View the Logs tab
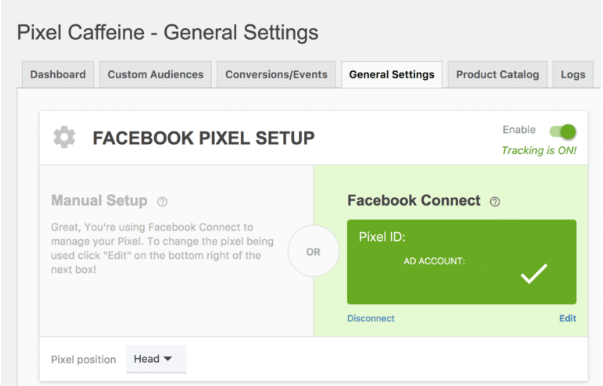Viewport: 603px width, 386px height. pos(573,75)
